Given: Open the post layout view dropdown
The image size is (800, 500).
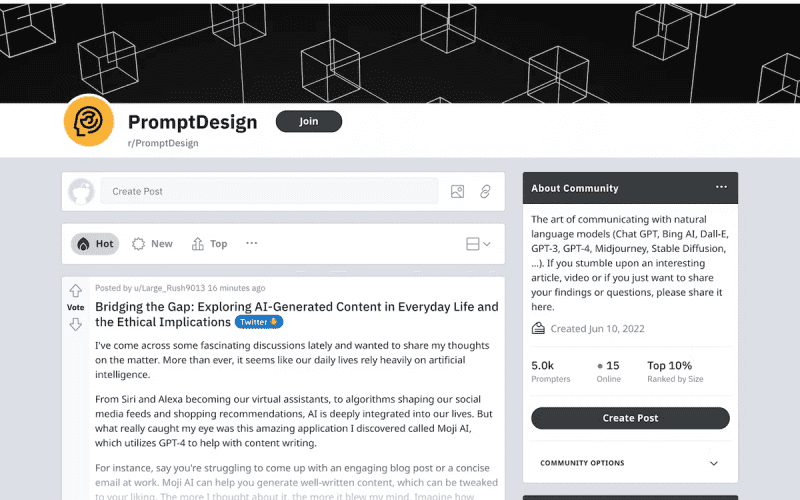Looking at the screenshot, I should 478,244.
